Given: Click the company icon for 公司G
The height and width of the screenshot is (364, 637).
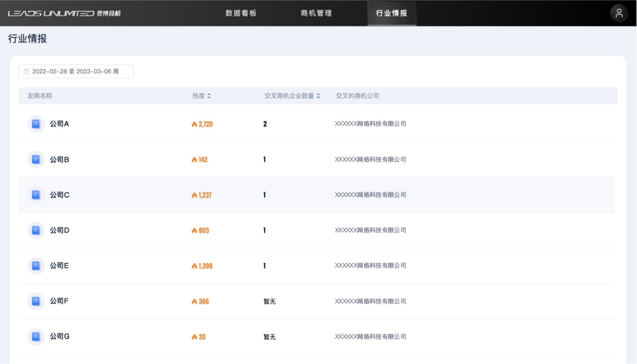Looking at the screenshot, I should (36, 336).
